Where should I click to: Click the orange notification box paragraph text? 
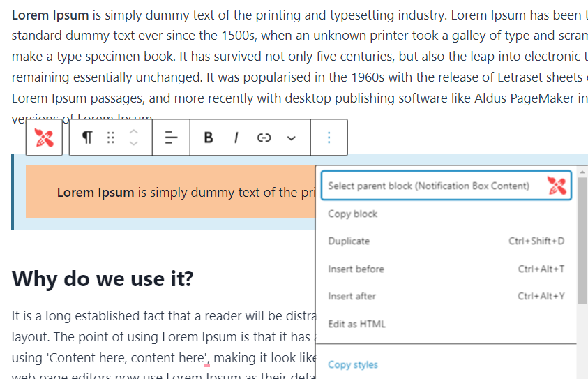[186, 192]
